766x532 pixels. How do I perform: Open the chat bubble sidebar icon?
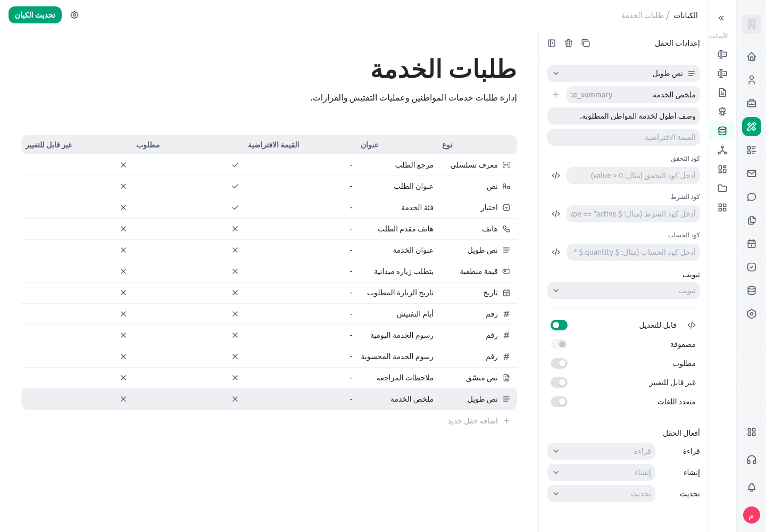tap(752, 197)
